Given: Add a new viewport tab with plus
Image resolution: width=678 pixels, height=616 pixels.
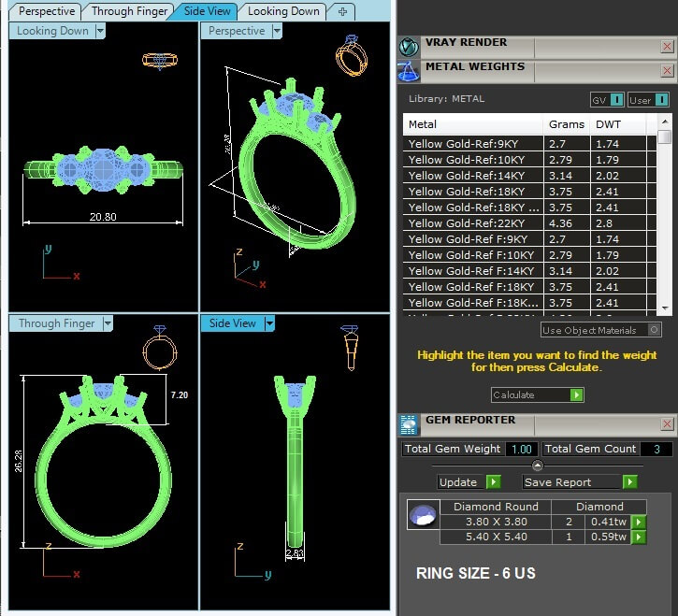Looking at the screenshot, I should tap(342, 11).
